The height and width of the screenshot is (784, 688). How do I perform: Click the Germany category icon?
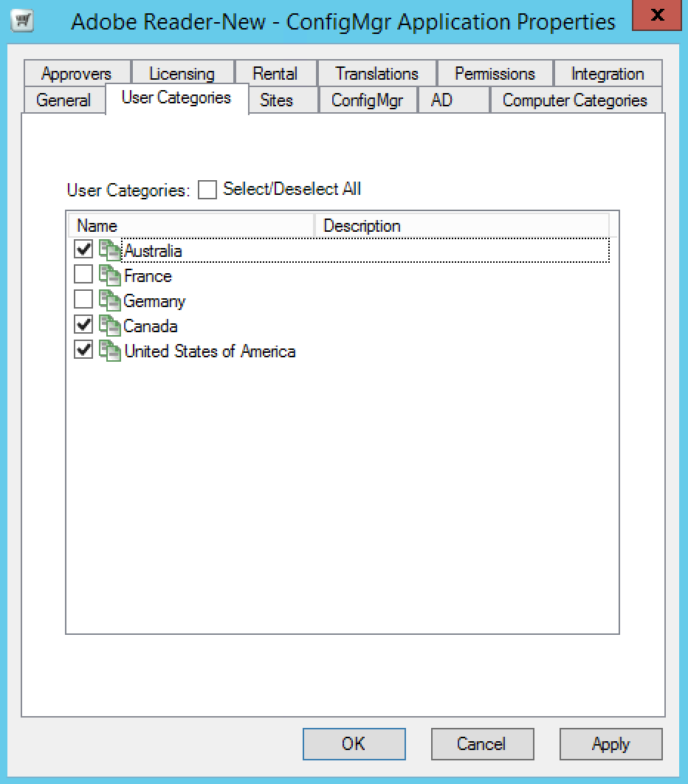point(109,301)
